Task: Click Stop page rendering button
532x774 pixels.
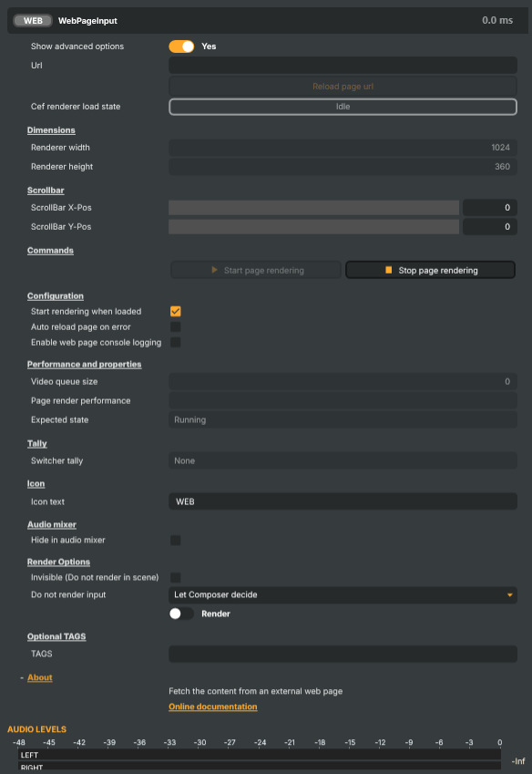Action: 431,270
